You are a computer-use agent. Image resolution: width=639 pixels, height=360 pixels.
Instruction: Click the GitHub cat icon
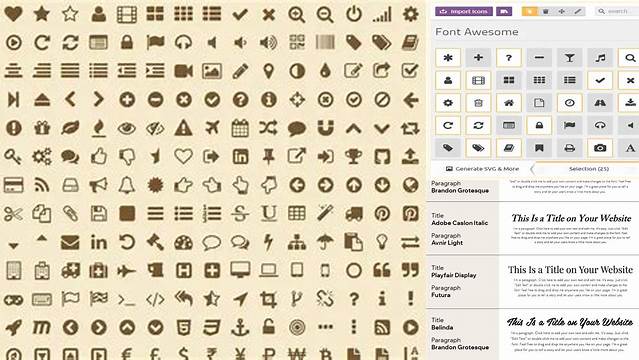click(382, 157)
